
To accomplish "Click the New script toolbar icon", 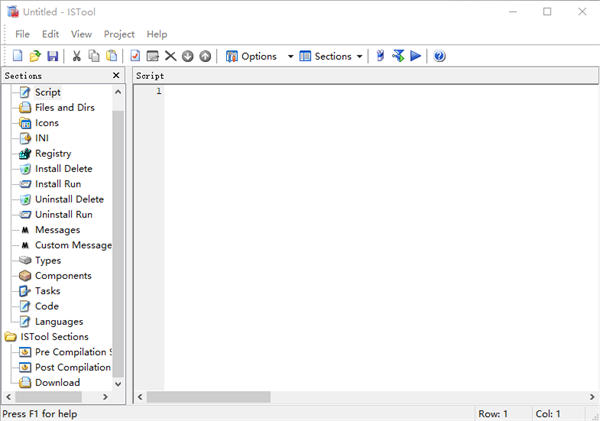I will (17, 56).
